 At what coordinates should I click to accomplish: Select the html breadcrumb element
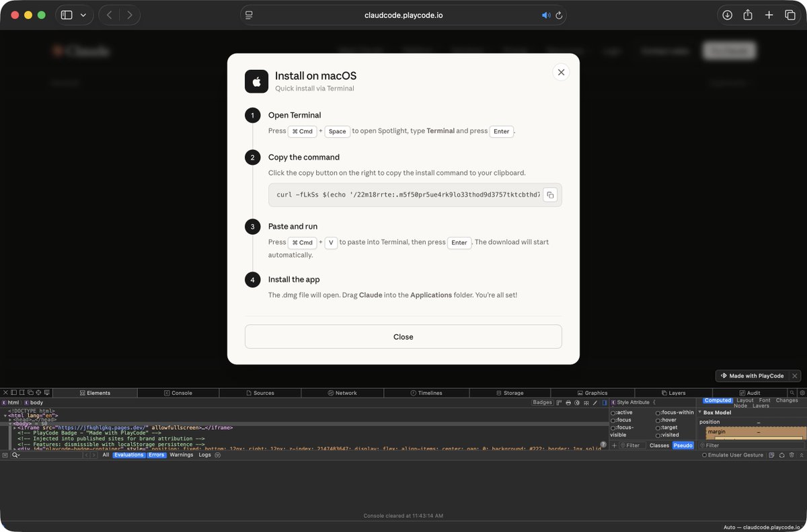click(x=10, y=403)
